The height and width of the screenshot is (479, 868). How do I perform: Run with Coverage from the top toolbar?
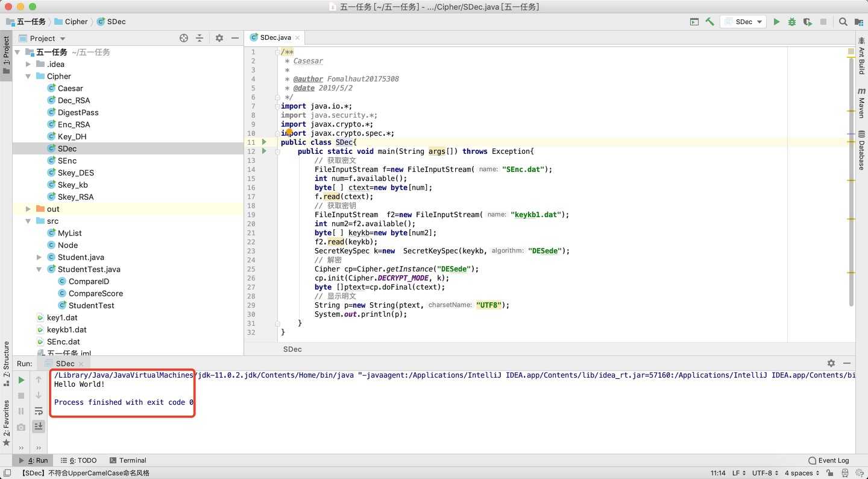click(x=808, y=22)
